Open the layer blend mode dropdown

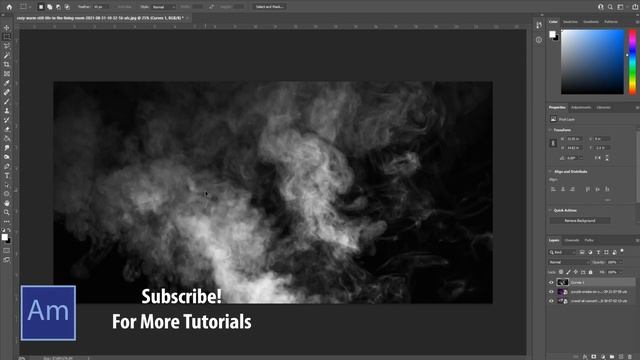pos(569,262)
